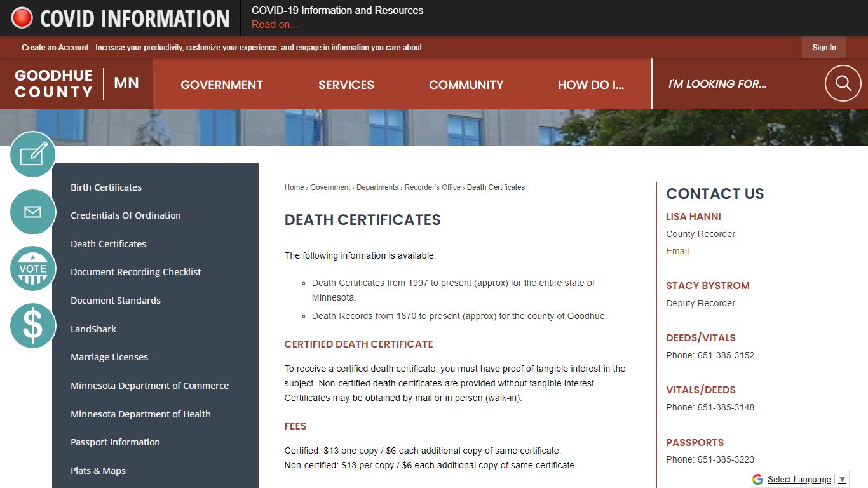This screenshot has height=488, width=868.
Task: Open Passport Information in sidebar
Action: coord(115,442)
